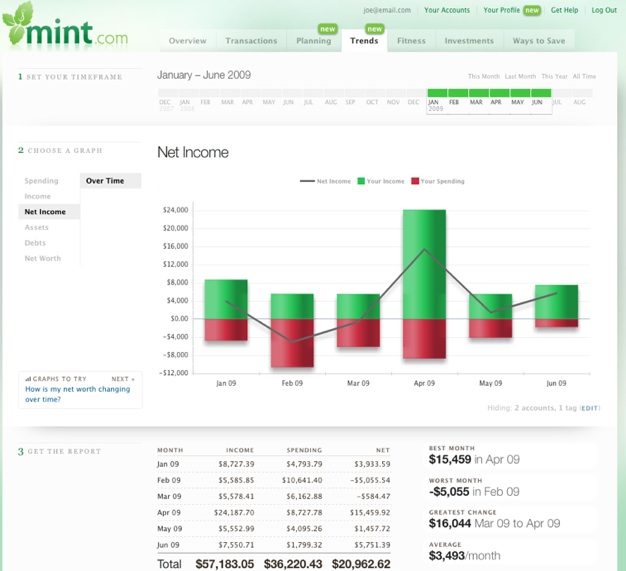
Task: Select the Net Worth graph option
Action: (x=43, y=258)
